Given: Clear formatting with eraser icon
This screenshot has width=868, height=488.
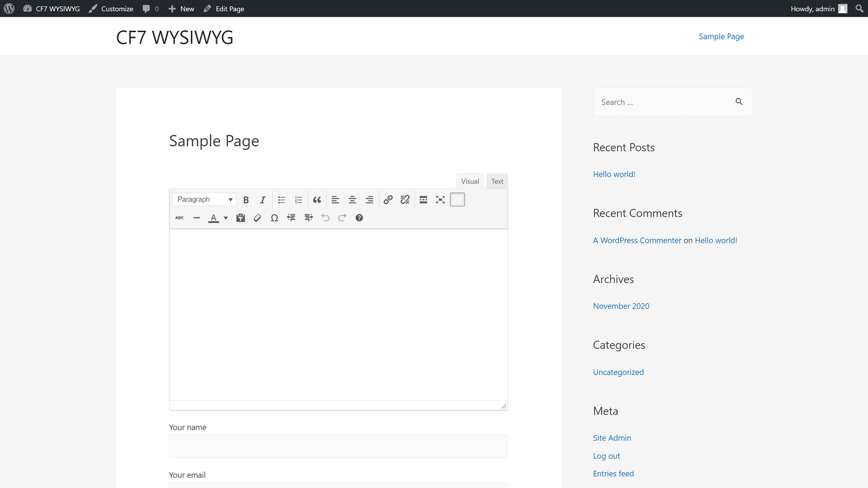Looking at the screenshot, I should point(257,218).
